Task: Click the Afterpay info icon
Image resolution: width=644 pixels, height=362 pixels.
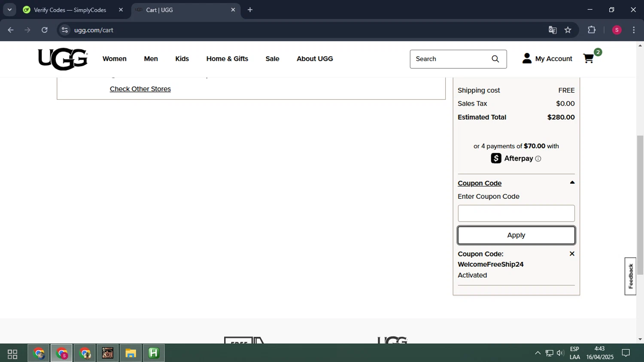Action: click(538, 159)
